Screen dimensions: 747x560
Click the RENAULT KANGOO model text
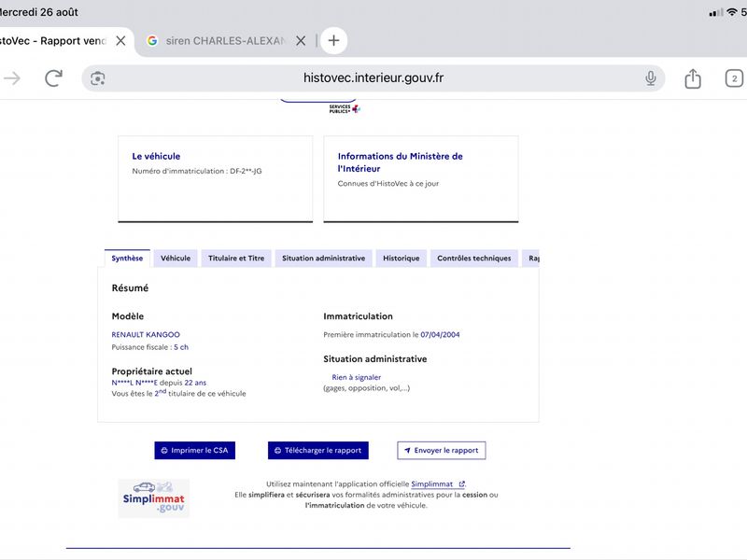(x=146, y=335)
